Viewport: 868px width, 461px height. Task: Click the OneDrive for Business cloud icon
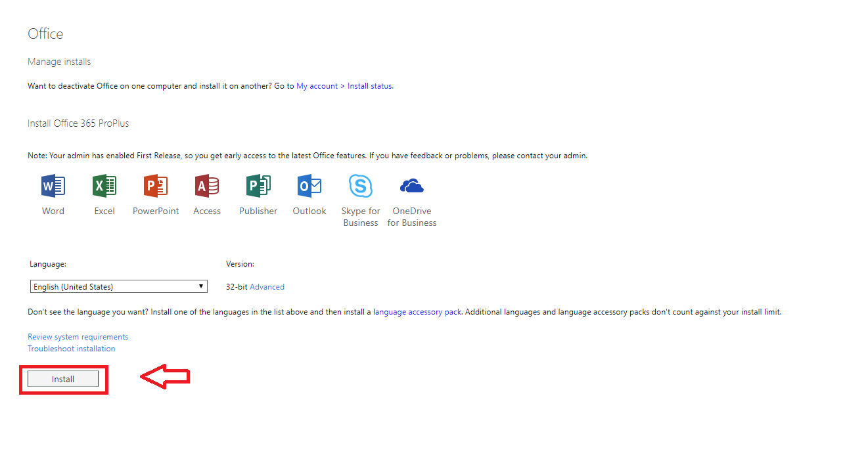[412, 187]
